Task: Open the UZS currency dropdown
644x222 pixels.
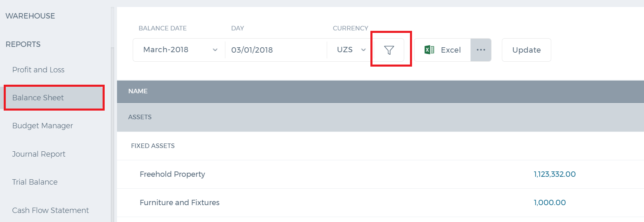Action: (350, 50)
